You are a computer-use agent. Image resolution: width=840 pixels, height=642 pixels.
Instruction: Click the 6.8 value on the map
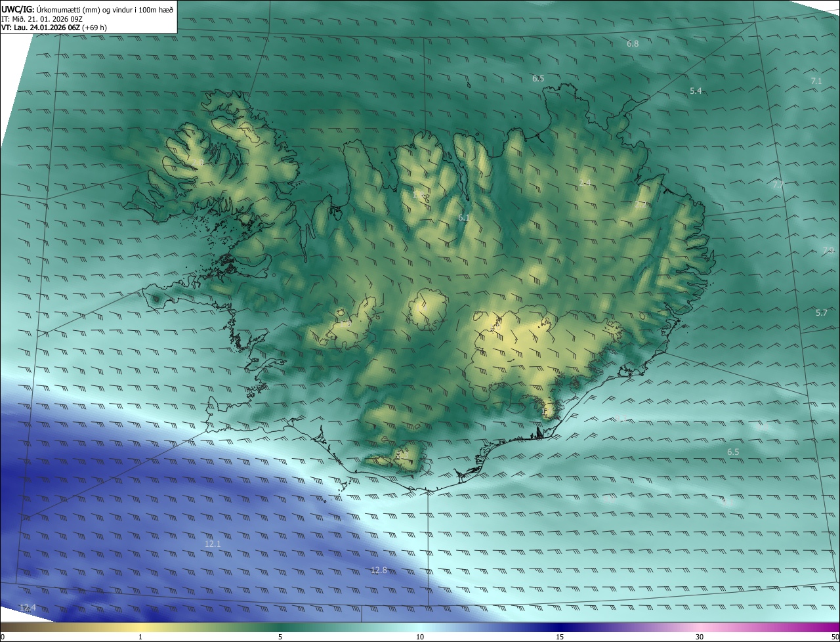click(633, 43)
